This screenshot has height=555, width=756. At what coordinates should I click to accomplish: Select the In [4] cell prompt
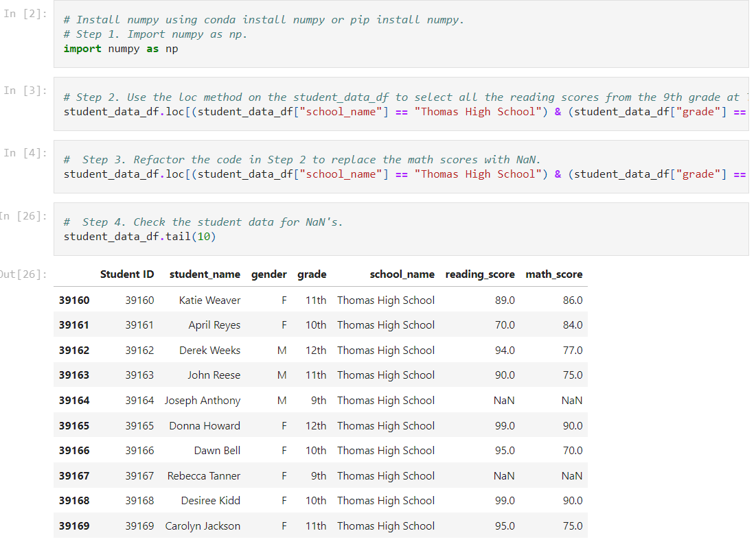[x=25, y=153]
